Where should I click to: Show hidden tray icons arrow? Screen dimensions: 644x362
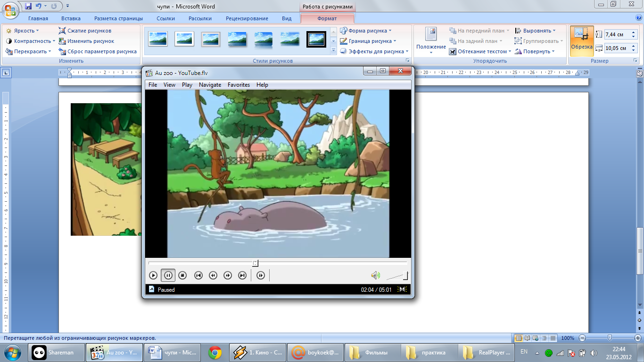point(537,353)
